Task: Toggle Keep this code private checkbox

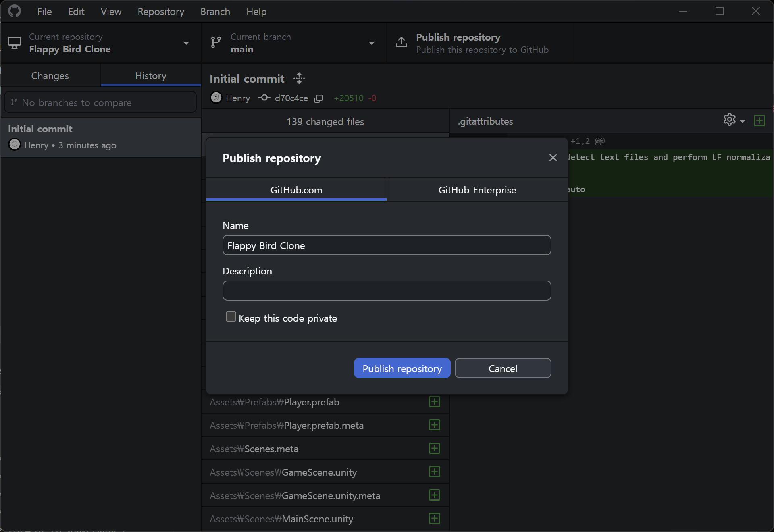Action: click(x=231, y=317)
